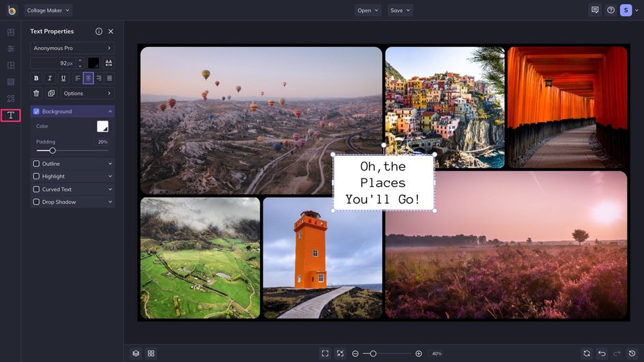644x362 pixels.
Task: Enable the Drop Shadow checkbox
Action: pos(37,202)
